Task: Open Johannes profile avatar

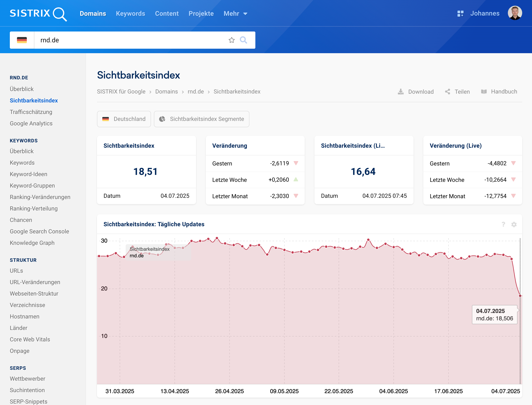Action: [515, 13]
